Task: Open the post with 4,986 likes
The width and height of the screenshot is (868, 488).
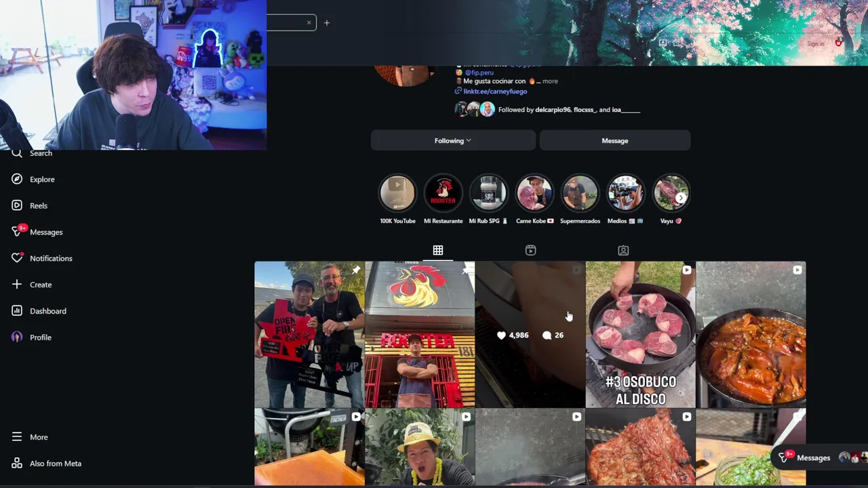Action: point(530,335)
